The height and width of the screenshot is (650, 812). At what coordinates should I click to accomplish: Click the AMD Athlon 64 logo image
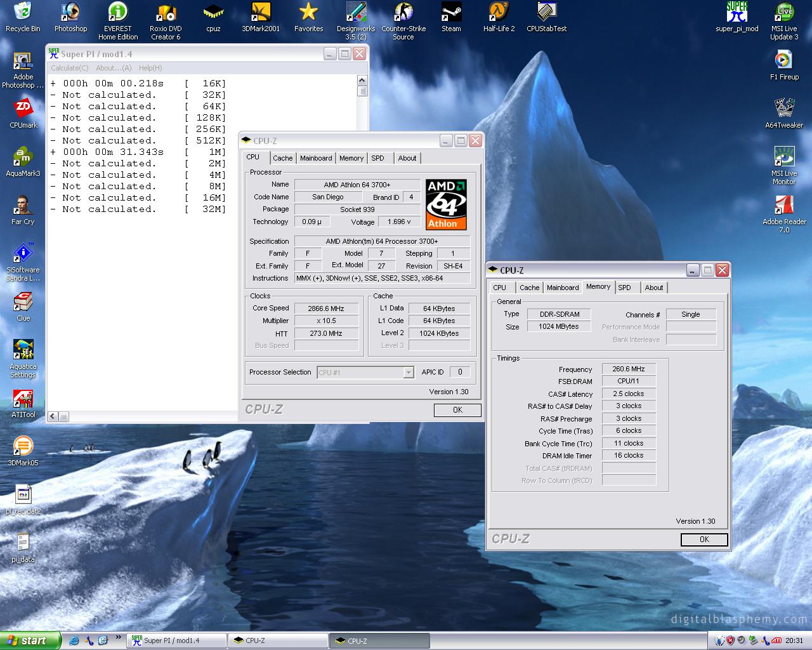447,204
